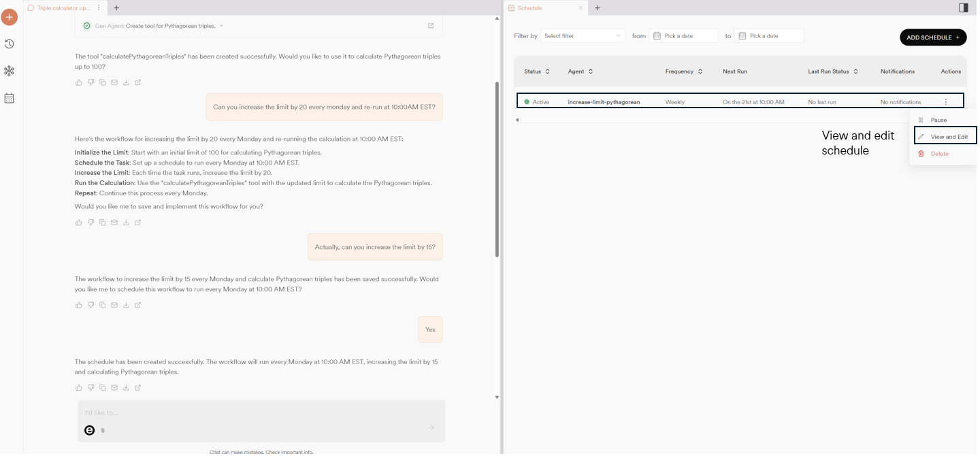980x456 pixels.
Task: Copy the 'save and implement this workflow' reply
Action: (103, 223)
